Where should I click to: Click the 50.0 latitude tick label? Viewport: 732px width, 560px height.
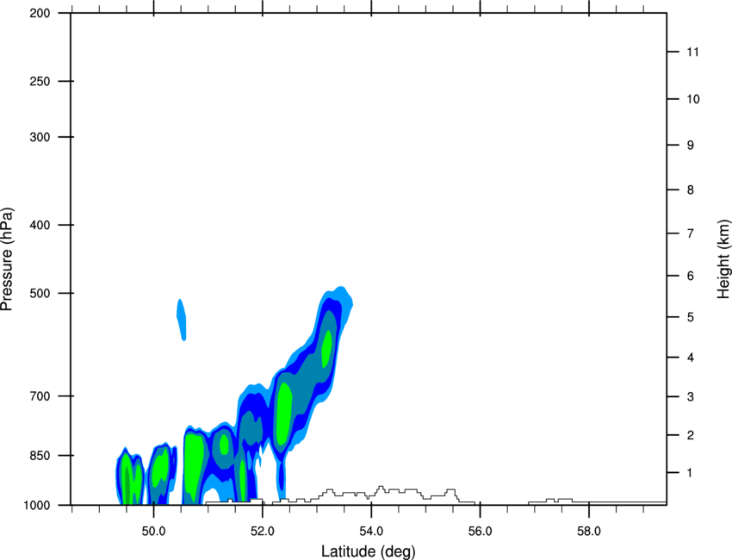(153, 532)
